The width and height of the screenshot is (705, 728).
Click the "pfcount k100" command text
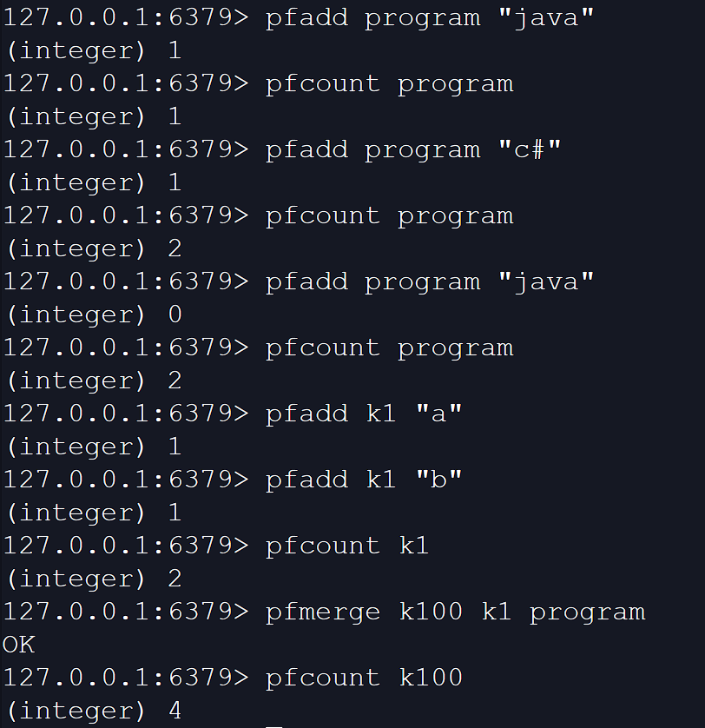point(364,678)
